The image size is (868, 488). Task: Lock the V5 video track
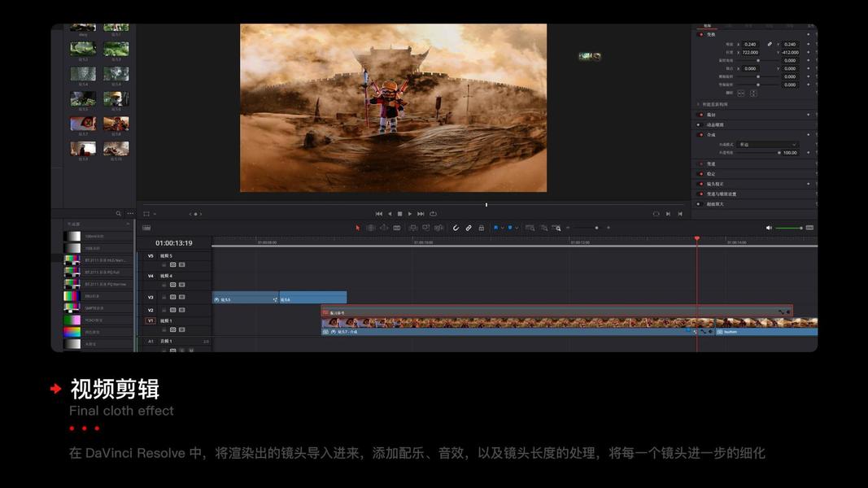pyautogui.click(x=164, y=265)
